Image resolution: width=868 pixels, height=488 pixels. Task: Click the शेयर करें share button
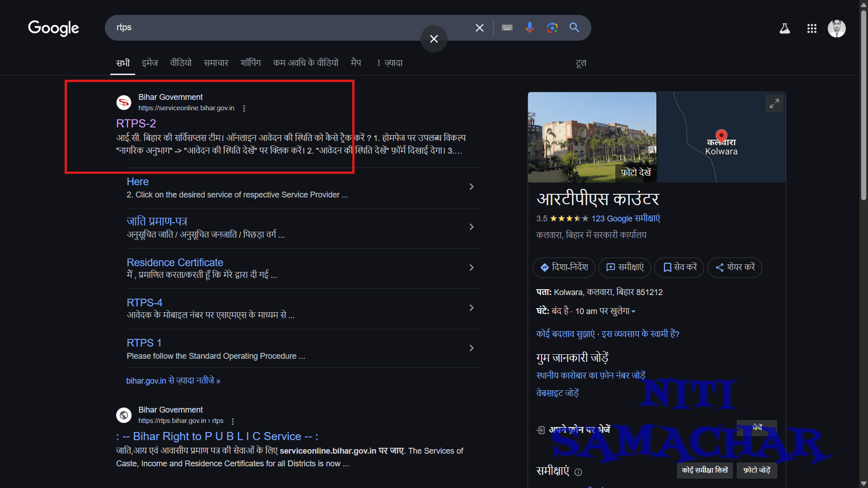coord(735,267)
